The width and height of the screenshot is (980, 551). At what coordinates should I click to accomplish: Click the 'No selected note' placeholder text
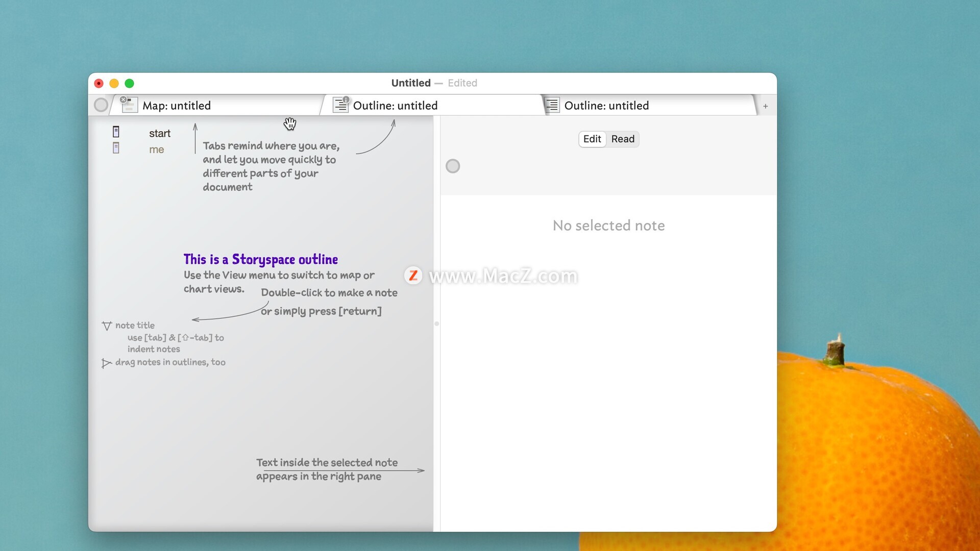pos(608,226)
